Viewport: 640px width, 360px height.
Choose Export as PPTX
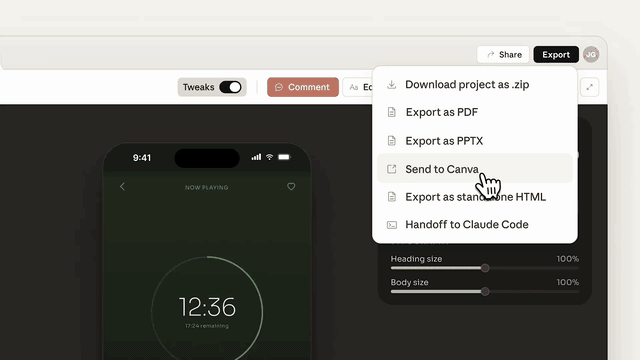(475, 141)
